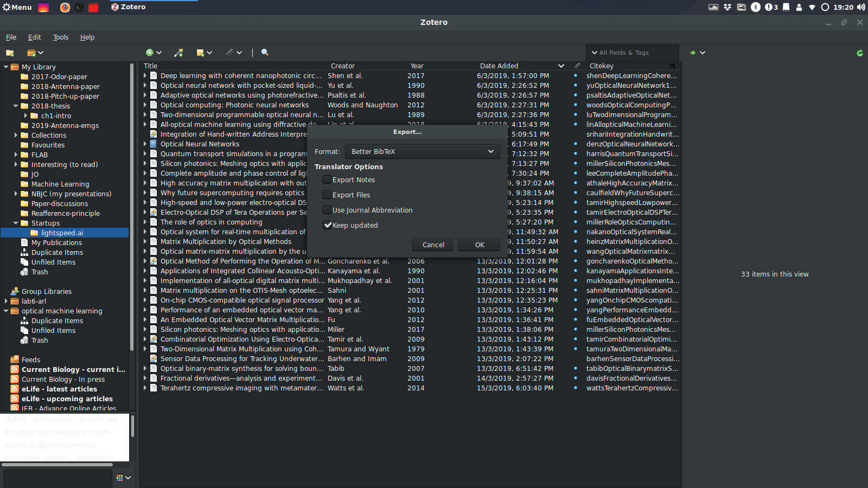Open the Machine Learning collection folder
Screen dimensions: 868x488
(60, 184)
